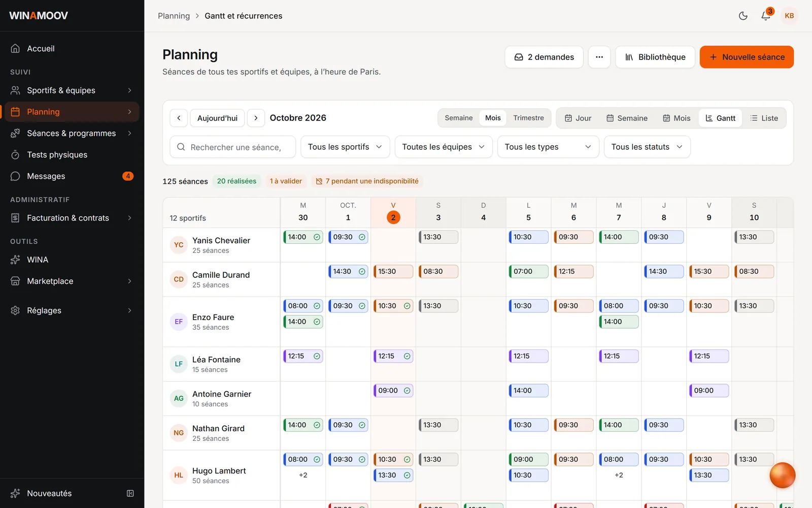The height and width of the screenshot is (508, 812).
Task: Open 2 demandes button
Action: (544, 57)
